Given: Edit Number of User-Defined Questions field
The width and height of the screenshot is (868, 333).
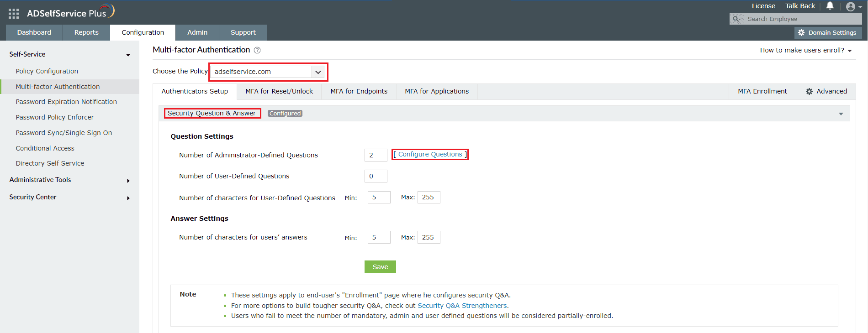Looking at the screenshot, I should tap(376, 176).
